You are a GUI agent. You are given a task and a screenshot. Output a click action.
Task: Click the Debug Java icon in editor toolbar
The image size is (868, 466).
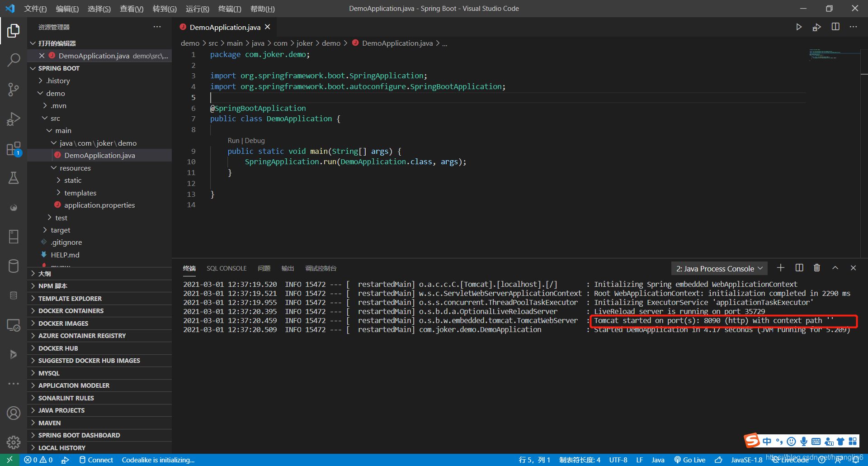pyautogui.click(x=816, y=27)
